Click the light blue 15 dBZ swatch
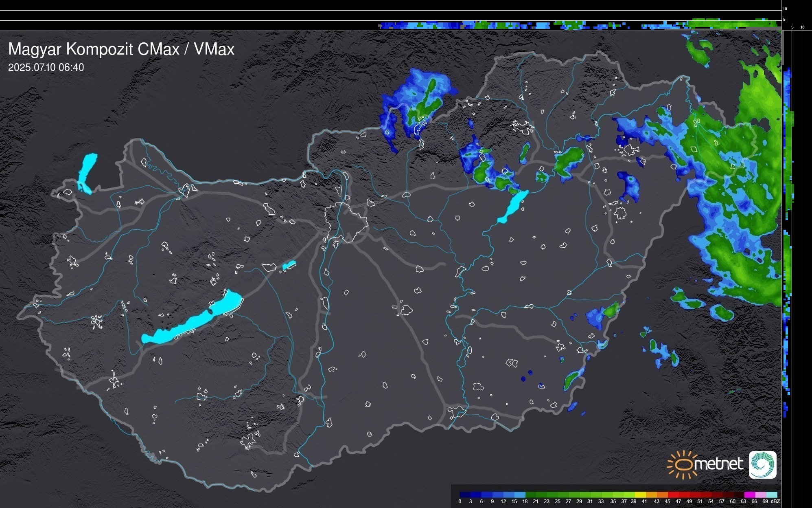Viewport: 812px width, 508px height. (x=520, y=495)
